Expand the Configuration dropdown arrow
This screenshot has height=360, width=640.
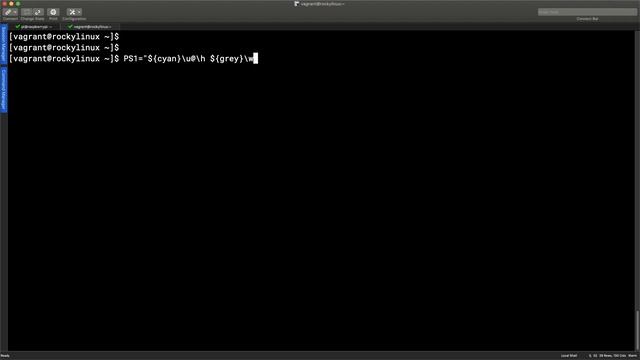pyautogui.click(x=79, y=12)
